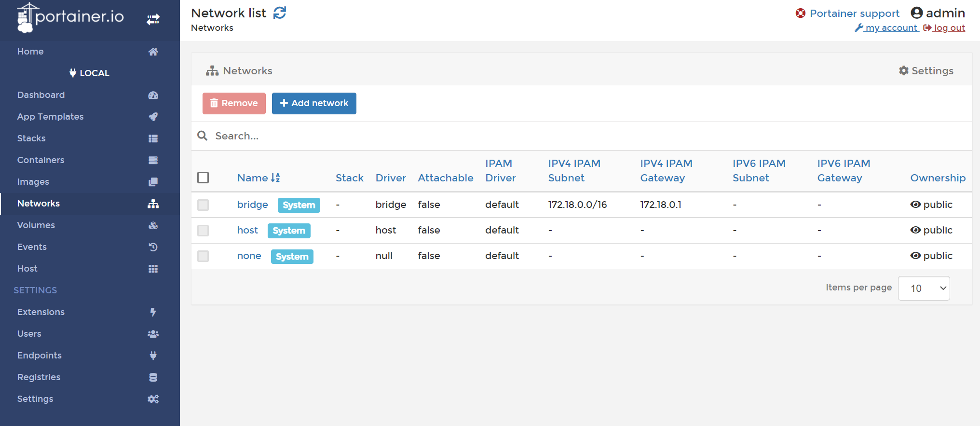Toggle checkbox for host network row
The height and width of the screenshot is (426, 980).
(x=203, y=231)
